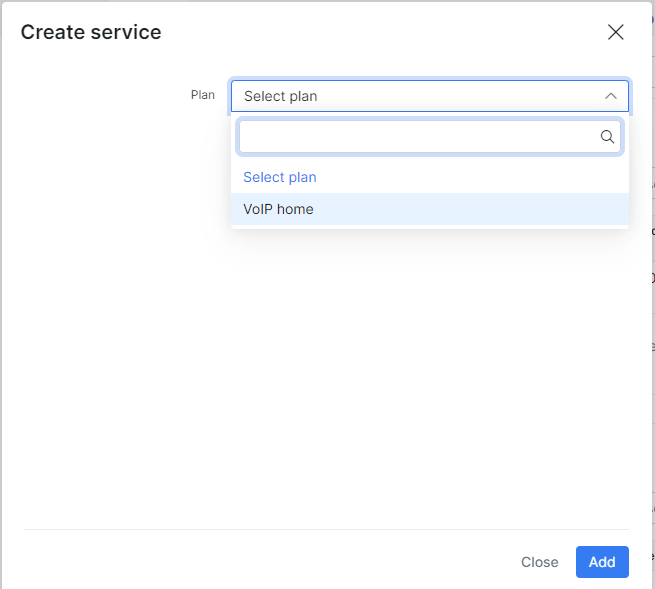Click the search glass in the dropdown filter

coord(607,137)
